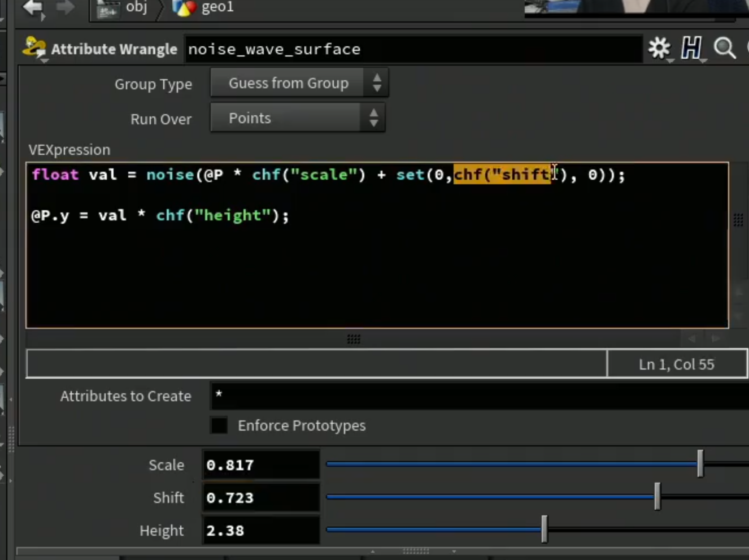Select the geo1 path segment
This screenshot has height=560, width=749.
tap(217, 7)
